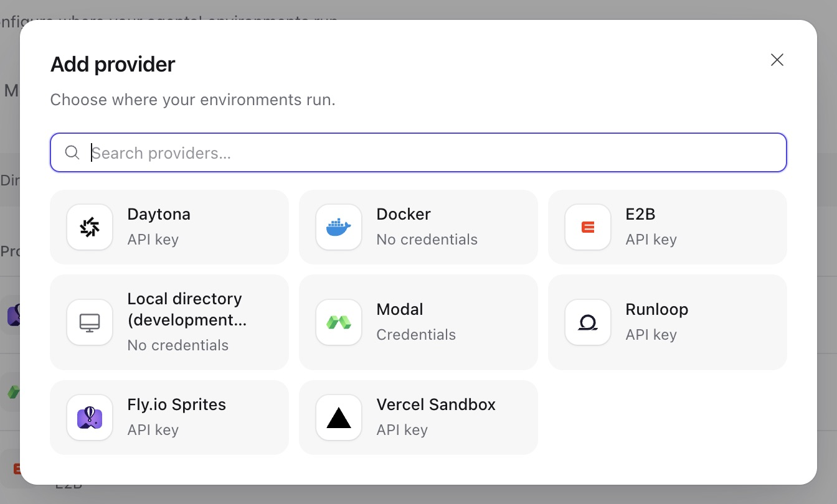Click the Local directory monitor icon

tap(90, 322)
